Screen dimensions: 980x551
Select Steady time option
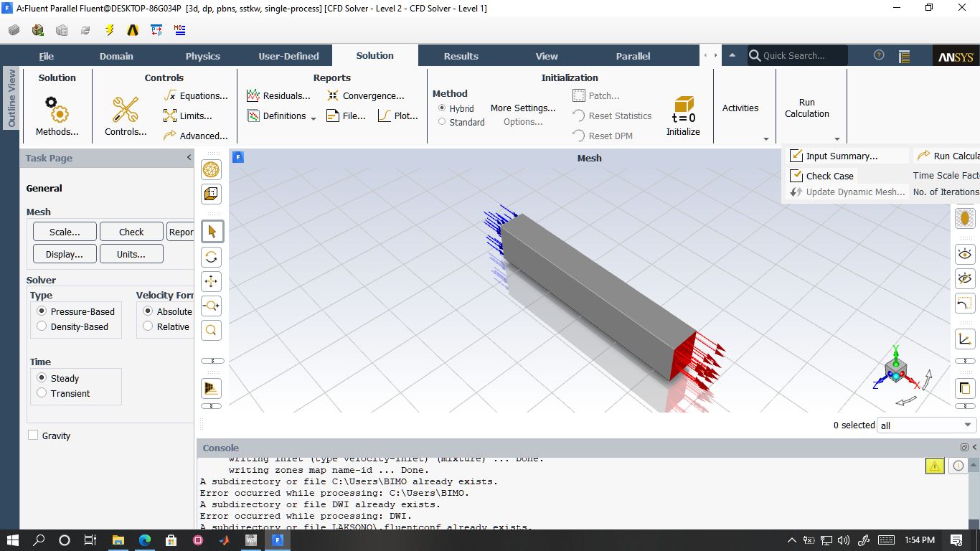point(42,378)
